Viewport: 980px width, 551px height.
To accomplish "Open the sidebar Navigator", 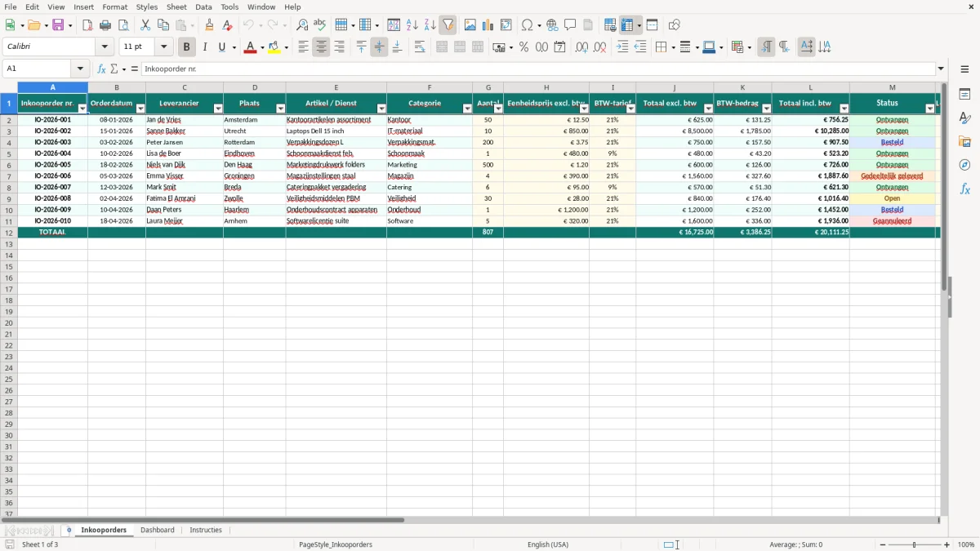I will point(964,165).
